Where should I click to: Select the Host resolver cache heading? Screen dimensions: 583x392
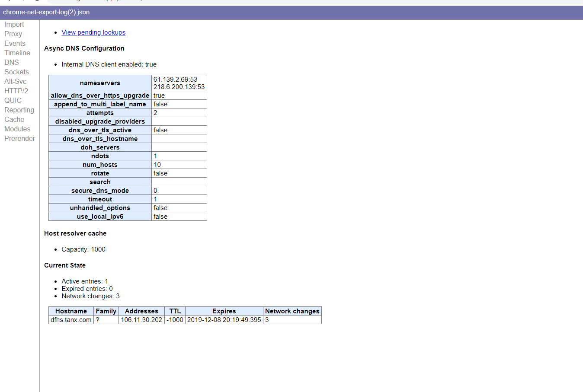tap(75, 233)
